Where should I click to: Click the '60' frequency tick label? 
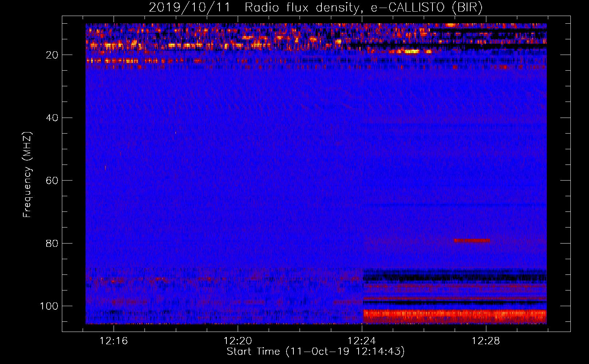(52, 181)
